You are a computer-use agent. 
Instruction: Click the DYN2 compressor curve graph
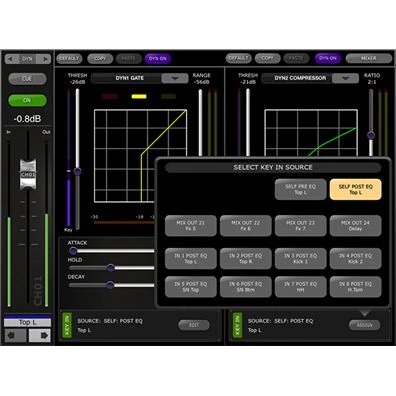tap(311, 133)
